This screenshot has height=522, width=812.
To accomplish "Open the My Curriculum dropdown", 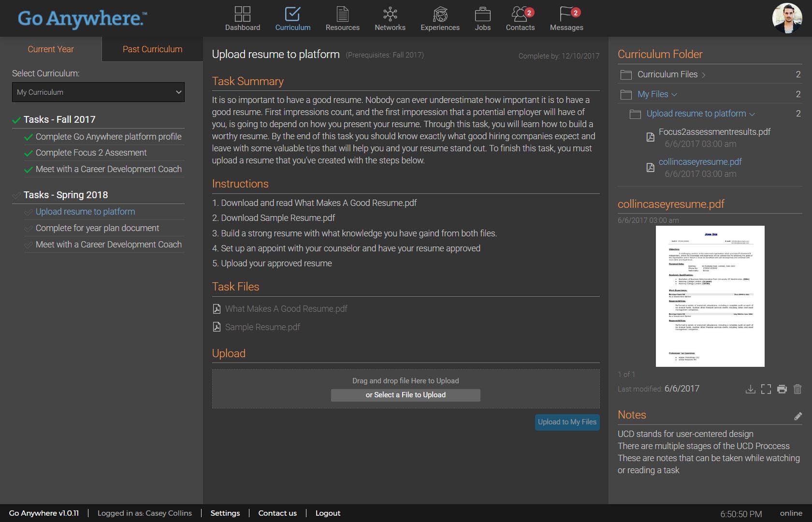I will click(x=98, y=92).
